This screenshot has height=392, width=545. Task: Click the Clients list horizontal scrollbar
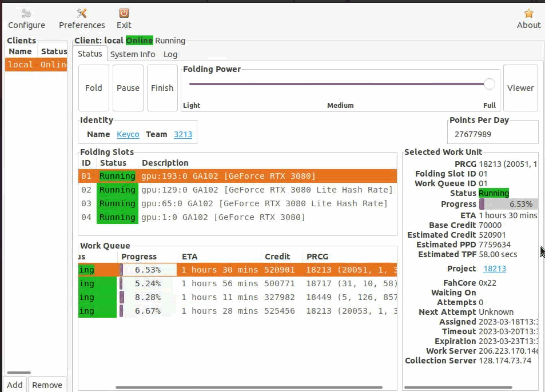[x=19, y=373]
